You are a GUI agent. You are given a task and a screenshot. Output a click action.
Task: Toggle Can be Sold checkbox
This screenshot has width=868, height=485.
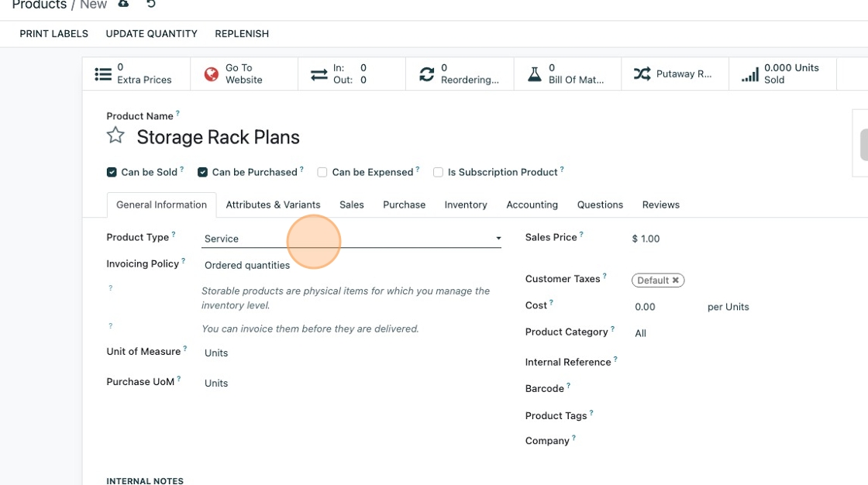coord(112,172)
